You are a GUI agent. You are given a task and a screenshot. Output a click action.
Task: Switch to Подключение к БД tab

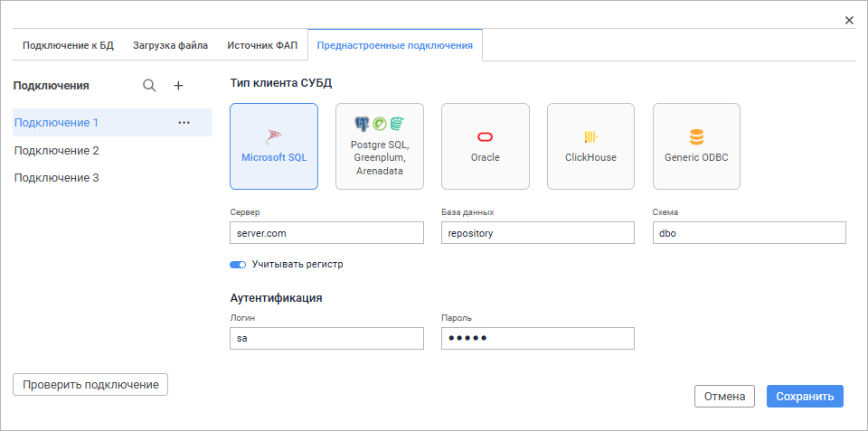[69, 45]
